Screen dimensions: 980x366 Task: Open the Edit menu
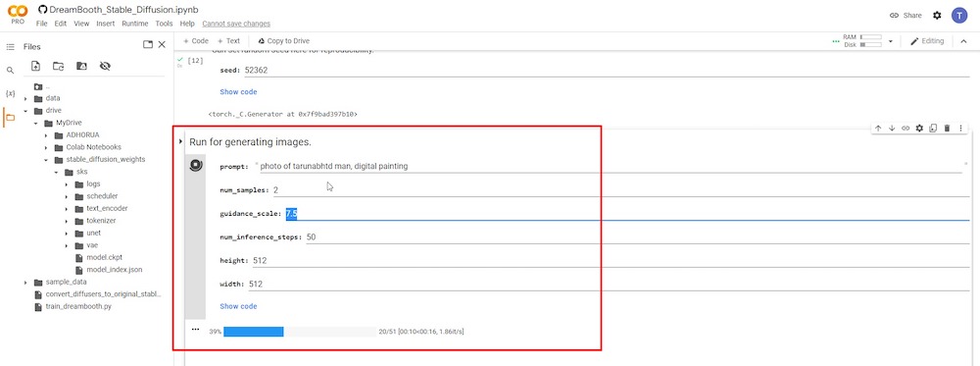pyautogui.click(x=60, y=24)
